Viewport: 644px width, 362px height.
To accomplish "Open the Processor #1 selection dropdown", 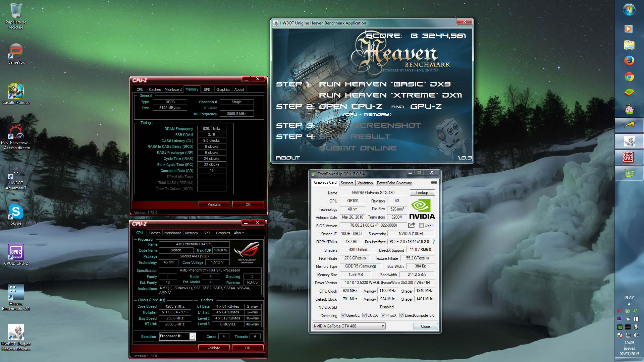I will (x=177, y=336).
